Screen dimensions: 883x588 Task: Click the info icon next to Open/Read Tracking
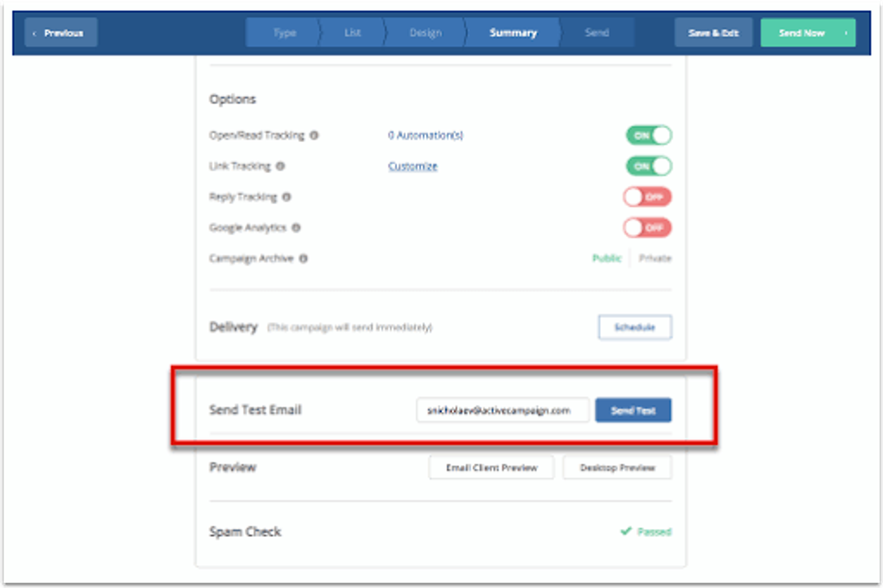point(315,135)
